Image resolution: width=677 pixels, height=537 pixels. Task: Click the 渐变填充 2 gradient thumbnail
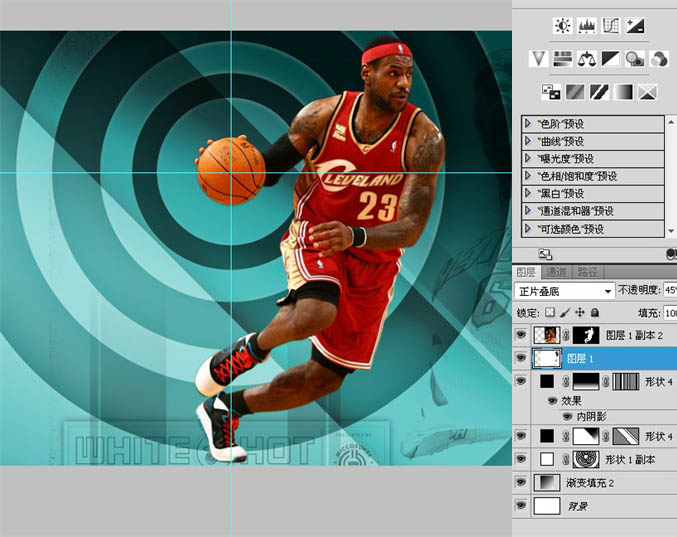click(547, 483)
